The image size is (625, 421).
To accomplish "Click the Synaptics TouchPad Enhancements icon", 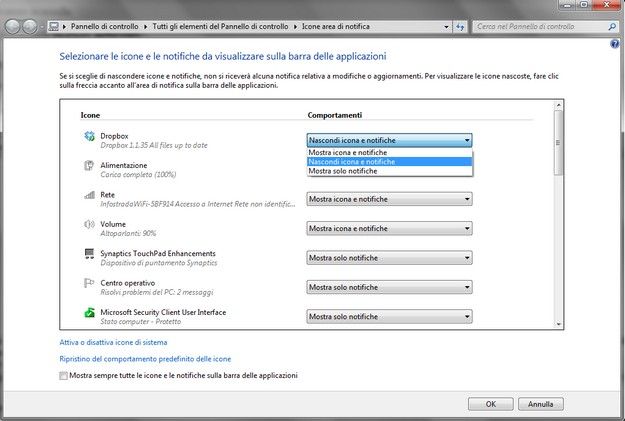I will point(89,256).
